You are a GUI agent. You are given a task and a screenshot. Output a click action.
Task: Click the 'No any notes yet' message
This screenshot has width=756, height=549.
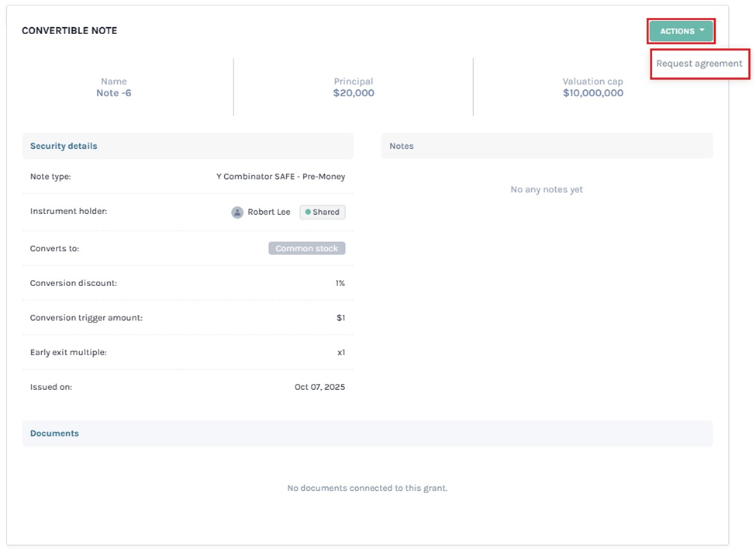(x=546, y=190)
